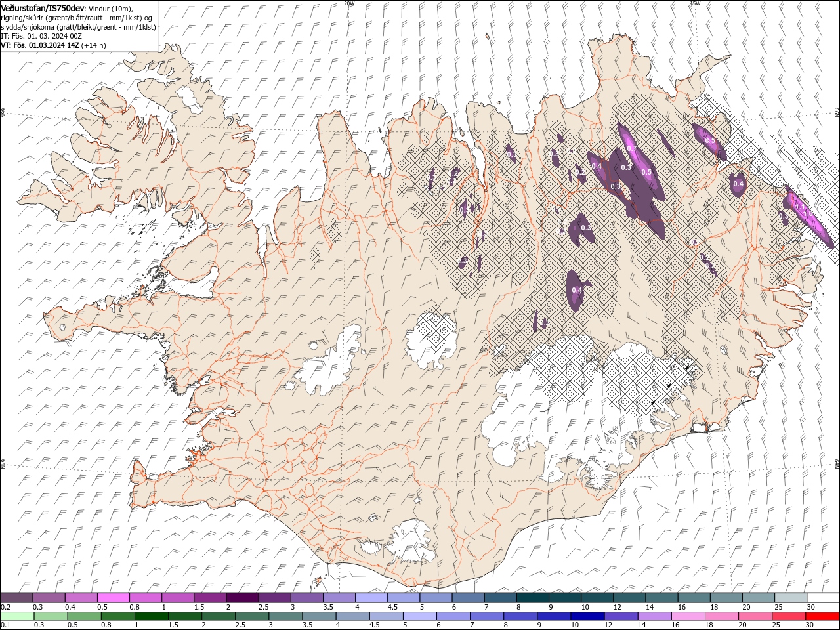Click the slydda/snjókoma legend description line
This screenshot has width=840, height=630.
[x=78, y=27]
